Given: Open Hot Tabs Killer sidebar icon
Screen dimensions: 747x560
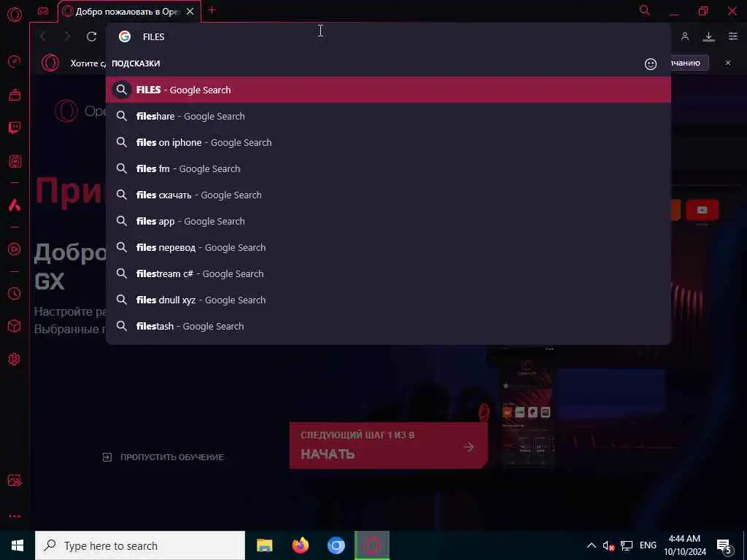Looking at the screenshot, I should click(x=15, y=161).
